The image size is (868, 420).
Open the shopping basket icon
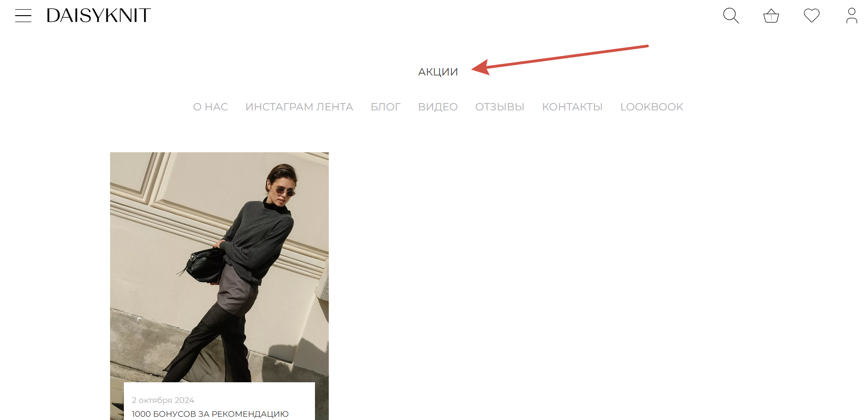771,16
